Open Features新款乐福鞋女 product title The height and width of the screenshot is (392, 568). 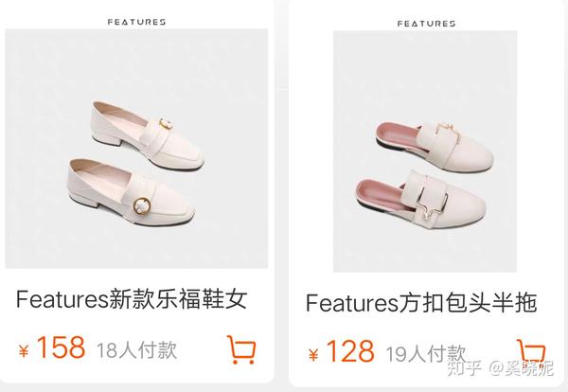pos(132,299)
